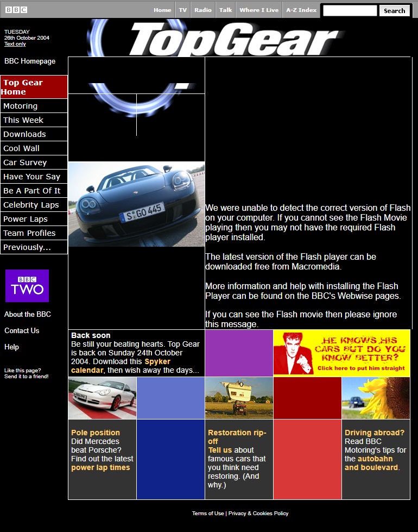Follow the Spyker calendar link
418x532 pixels.
[x=157, y=361]
